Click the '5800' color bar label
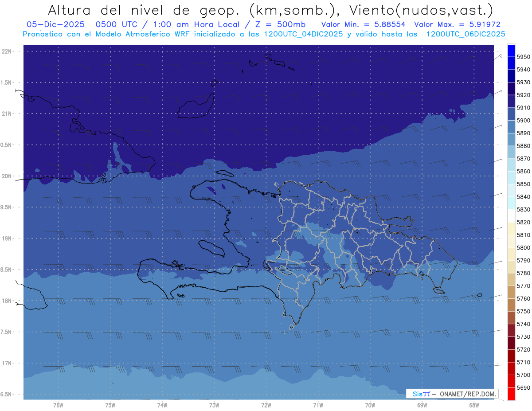Image resolution: width=532 pixels, height=411 pixels. point(524,247)
